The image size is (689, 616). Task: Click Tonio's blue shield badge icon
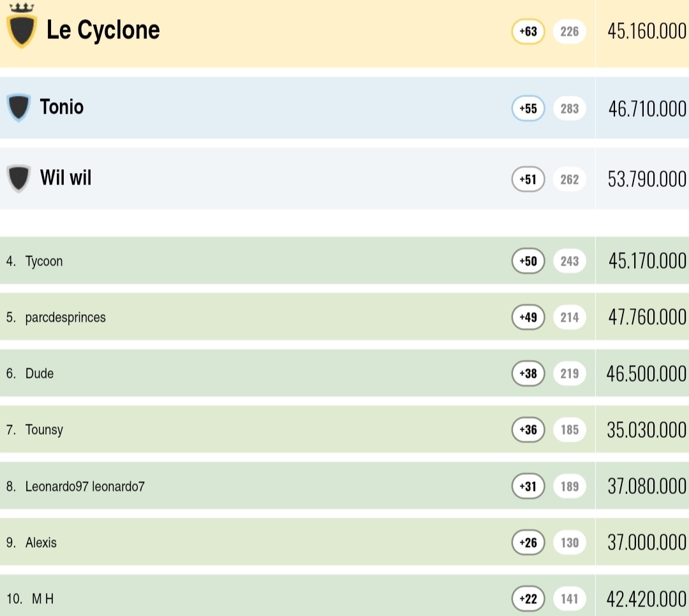tap(19, 107)
